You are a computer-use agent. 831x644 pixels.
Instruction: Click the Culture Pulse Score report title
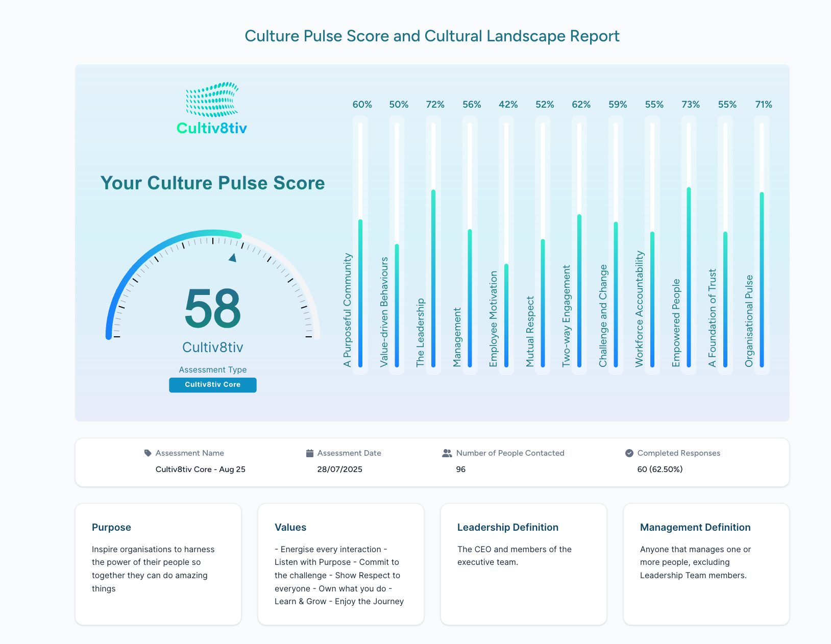(432, 36)
